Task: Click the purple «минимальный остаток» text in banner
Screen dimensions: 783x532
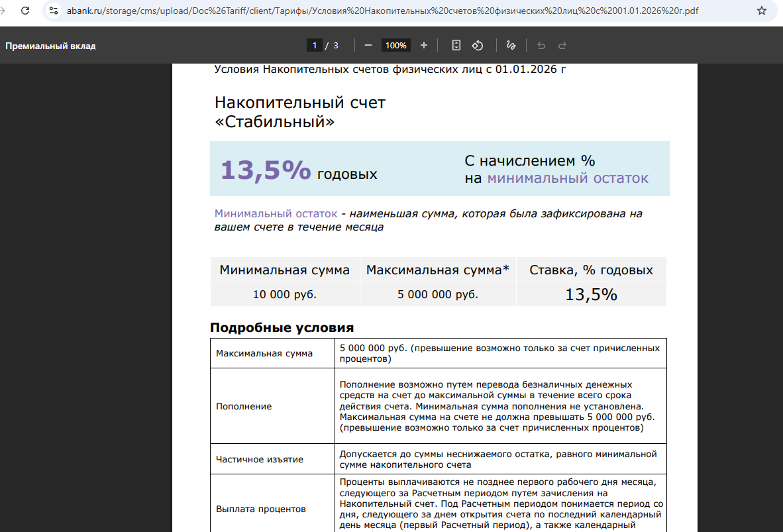Action: (x=568, y=178)
